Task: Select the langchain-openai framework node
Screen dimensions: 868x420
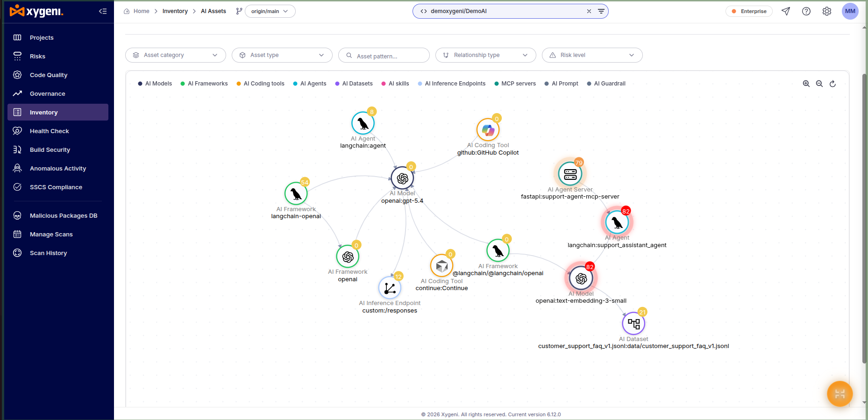Action: pyautogui.click(x=296, y=193)
